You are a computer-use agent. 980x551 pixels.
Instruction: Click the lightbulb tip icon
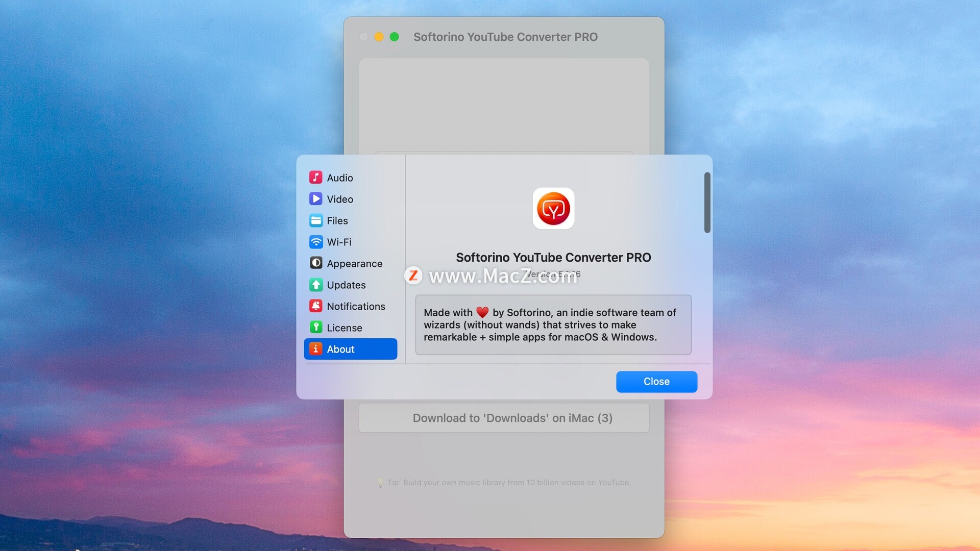(380, 483)
